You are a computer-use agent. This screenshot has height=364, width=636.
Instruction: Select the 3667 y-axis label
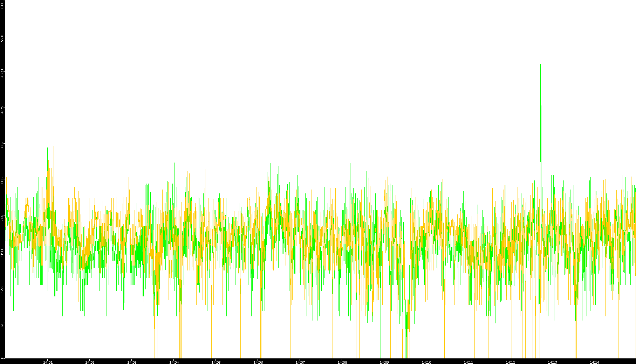[x=2, y=145]
